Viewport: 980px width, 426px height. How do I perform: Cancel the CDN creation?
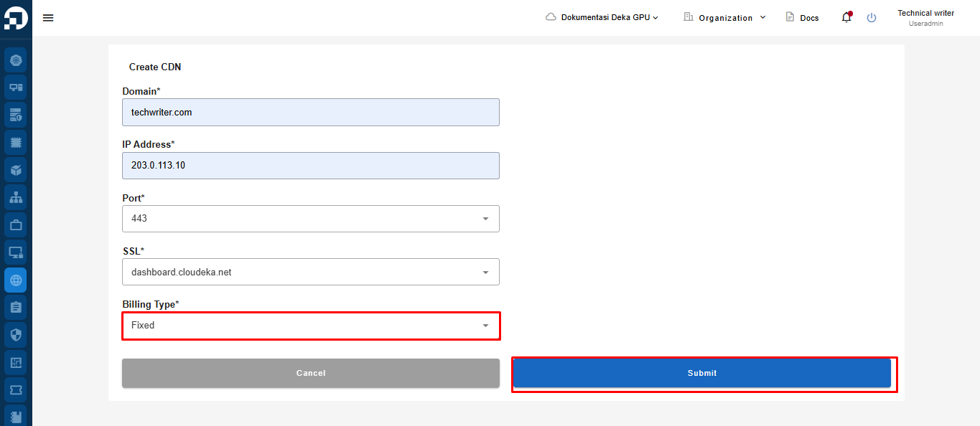pos(311,373)
